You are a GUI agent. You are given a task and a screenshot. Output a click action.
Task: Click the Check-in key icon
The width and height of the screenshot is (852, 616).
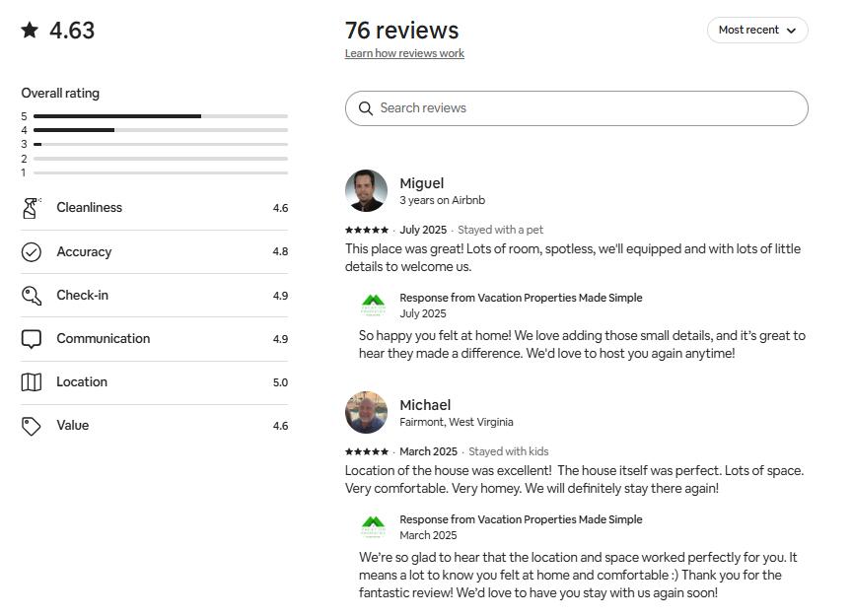[x=31, y=296]
